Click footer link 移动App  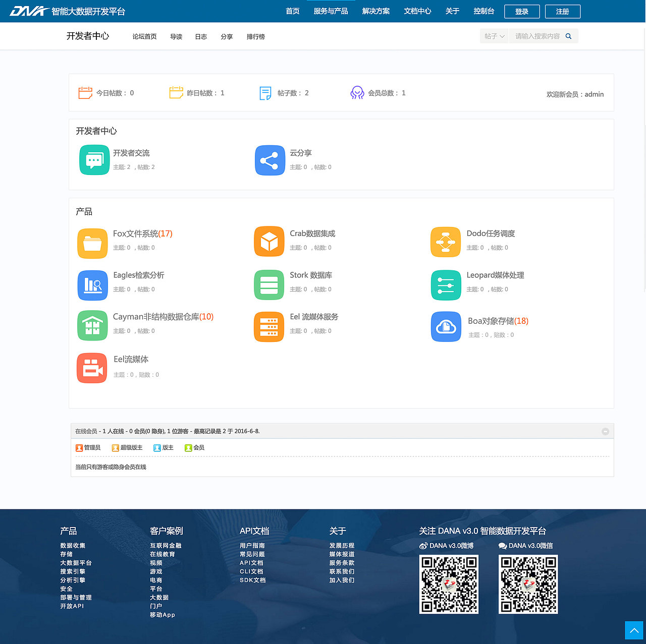(163, 615)
